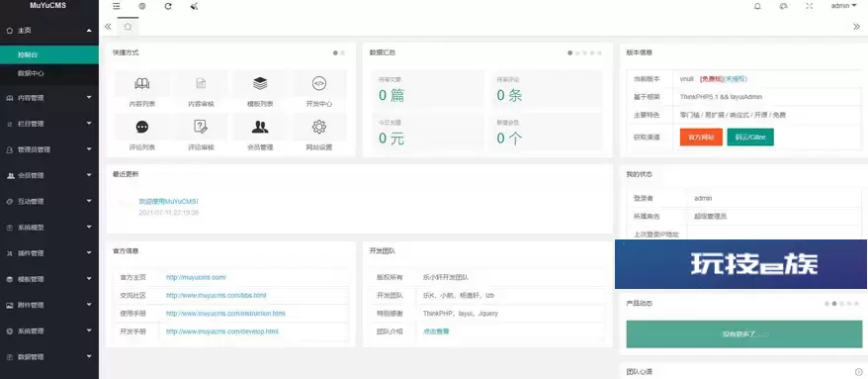Open the notifications bell icon
This screenshot has height=379, width=868.
pos(757,6)
